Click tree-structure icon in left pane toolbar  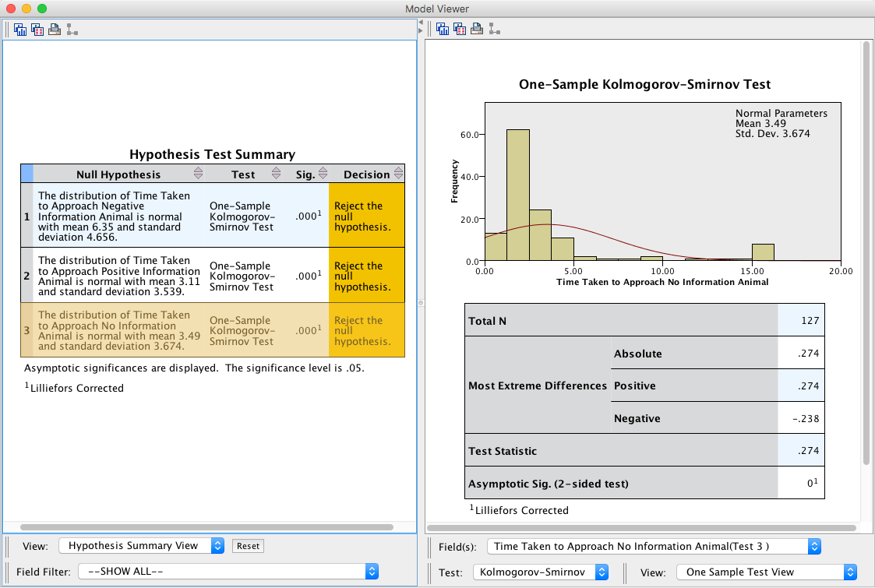pyautogui.click(x=72, y=30)
